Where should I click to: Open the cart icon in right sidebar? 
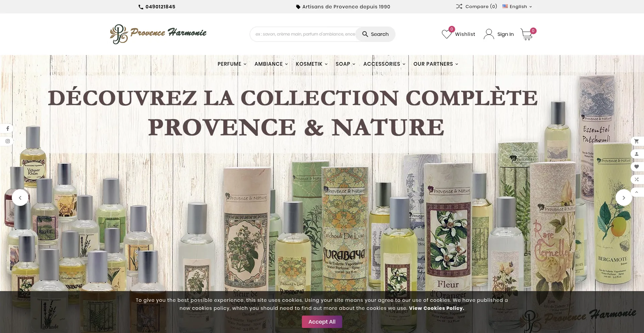636,141
